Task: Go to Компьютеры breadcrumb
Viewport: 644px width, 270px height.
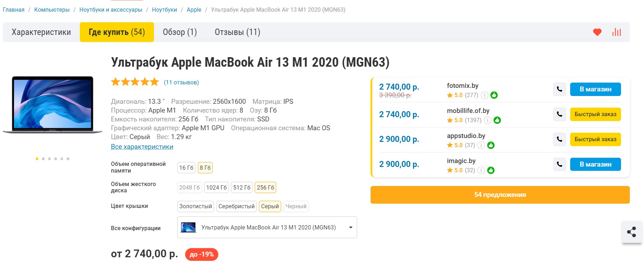Action: tap(52, 10)
